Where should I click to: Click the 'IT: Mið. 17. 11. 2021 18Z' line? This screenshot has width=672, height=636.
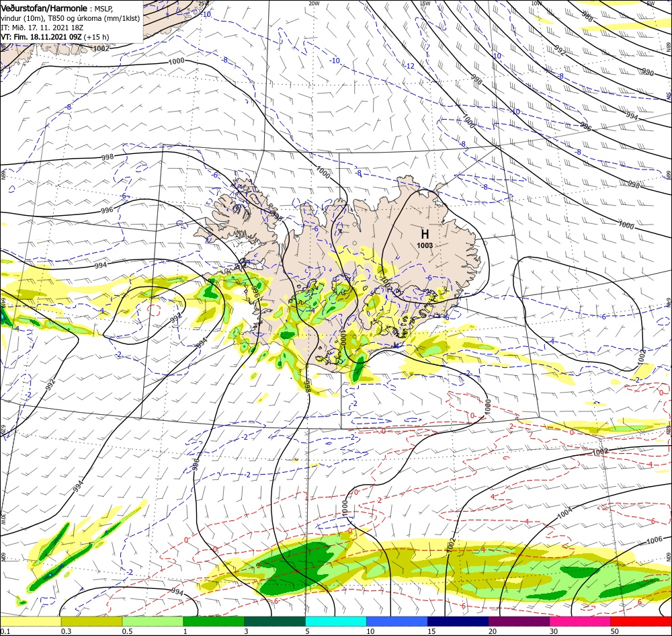pos(42,28)
